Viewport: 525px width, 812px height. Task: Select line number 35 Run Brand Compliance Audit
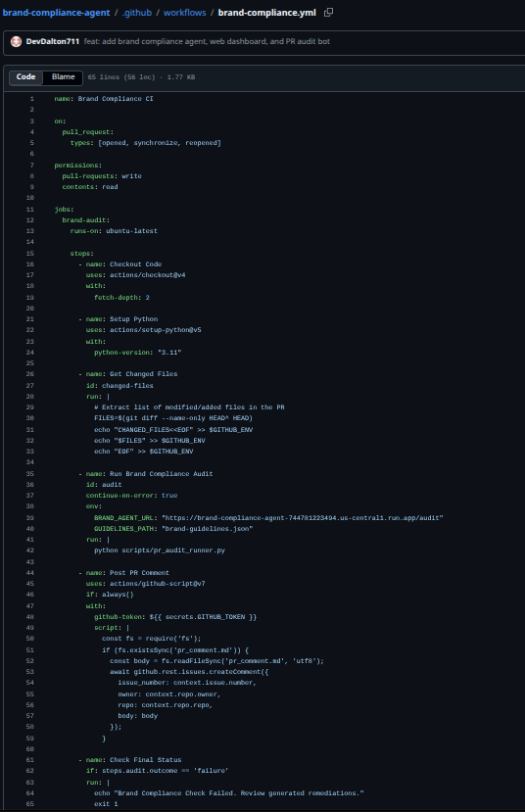pos(30,474)
